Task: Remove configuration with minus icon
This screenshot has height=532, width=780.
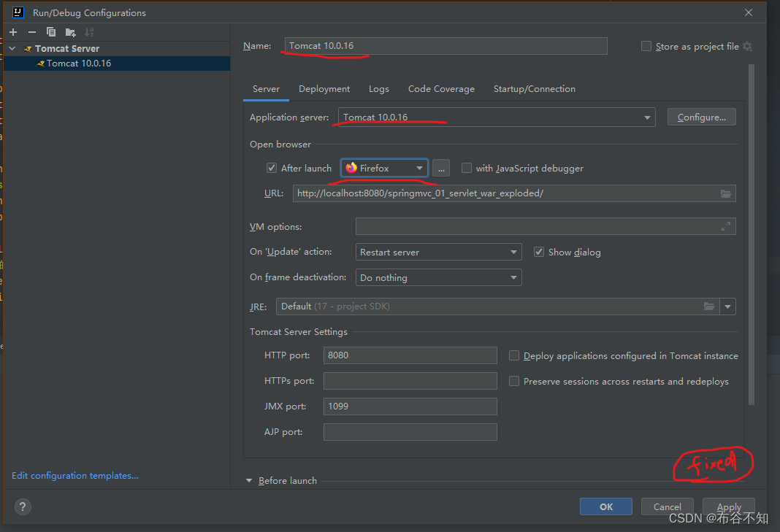Action: coord(32,32)
